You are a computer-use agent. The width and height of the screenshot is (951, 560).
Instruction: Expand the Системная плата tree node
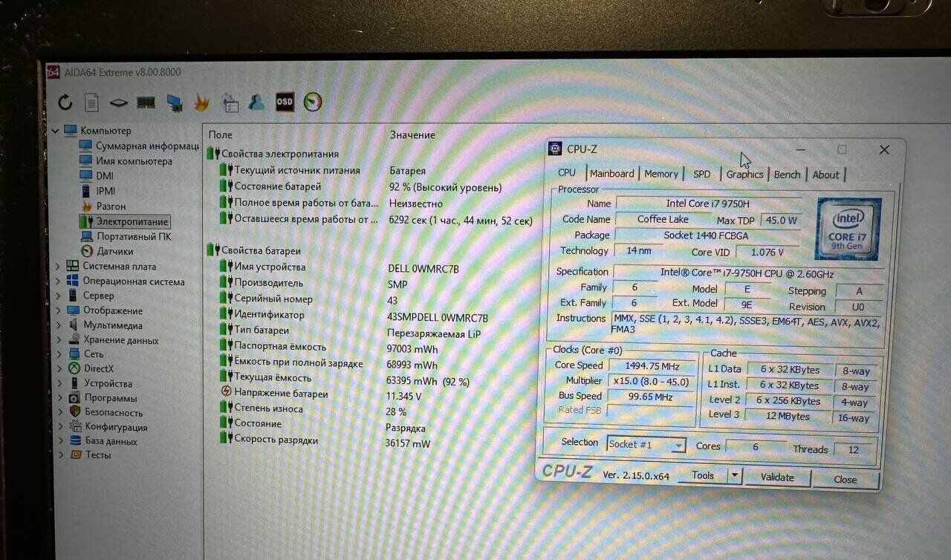(58, 266)
